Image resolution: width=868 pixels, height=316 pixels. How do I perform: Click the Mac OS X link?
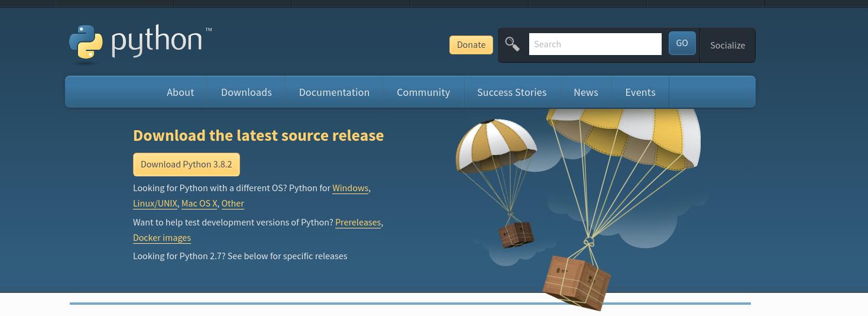199,204
